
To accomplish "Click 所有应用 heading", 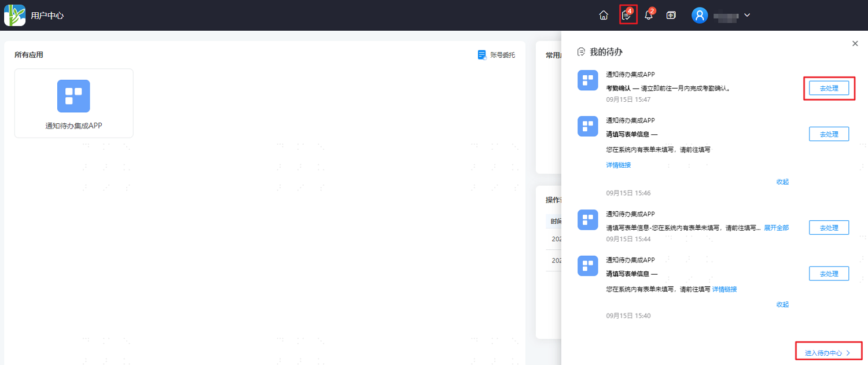I will (x=29, y=55).
